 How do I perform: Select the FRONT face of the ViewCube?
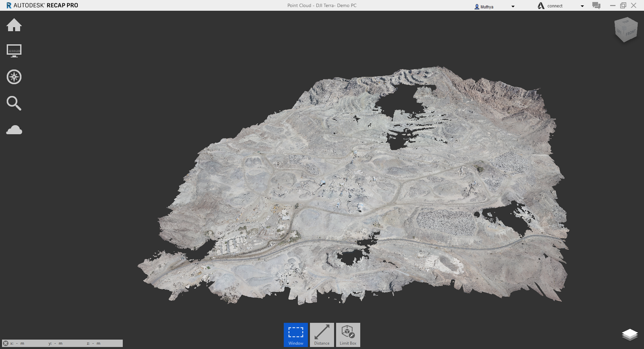(x=631, y=33)
